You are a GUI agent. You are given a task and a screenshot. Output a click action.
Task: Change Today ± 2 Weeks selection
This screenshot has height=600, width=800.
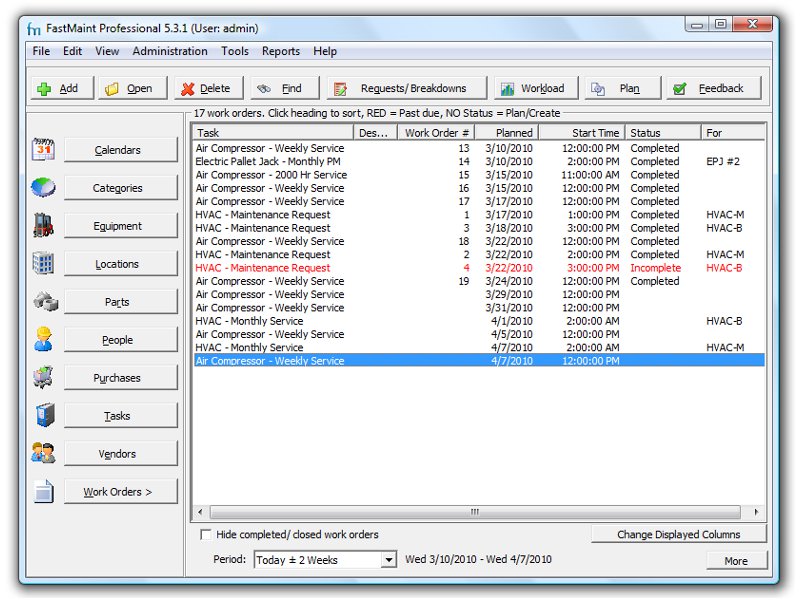[391, 559]
